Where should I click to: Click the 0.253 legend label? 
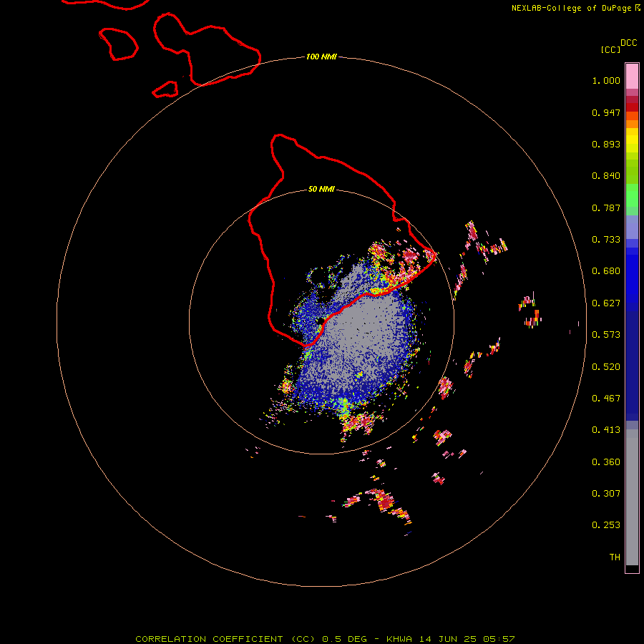[x=606, y=525]
